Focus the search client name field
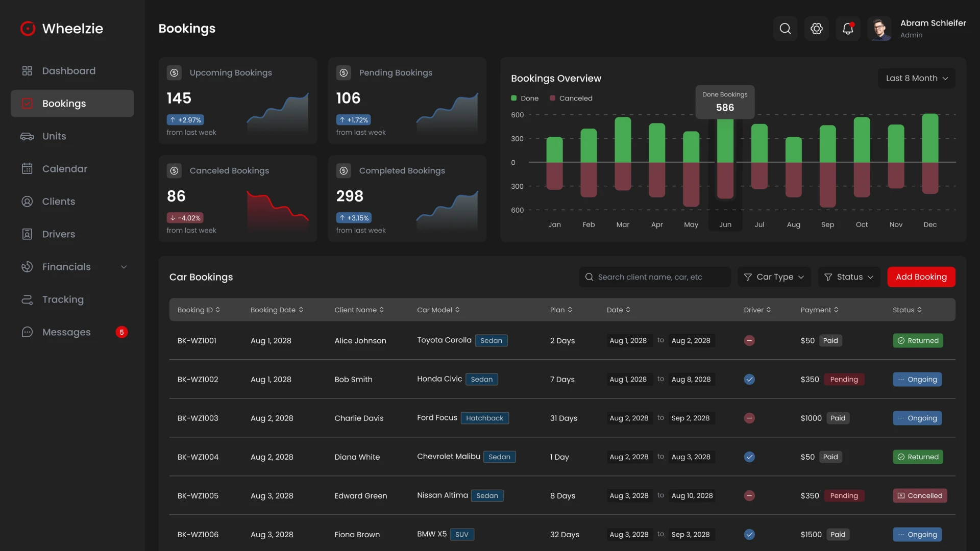Screen dimensions: 980x551 click(656, 277)
